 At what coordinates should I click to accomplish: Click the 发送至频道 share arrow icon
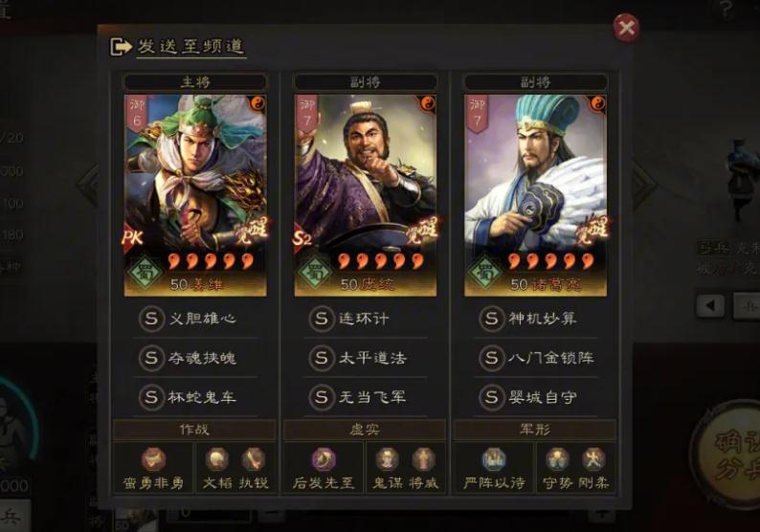[x=122, y=47]
